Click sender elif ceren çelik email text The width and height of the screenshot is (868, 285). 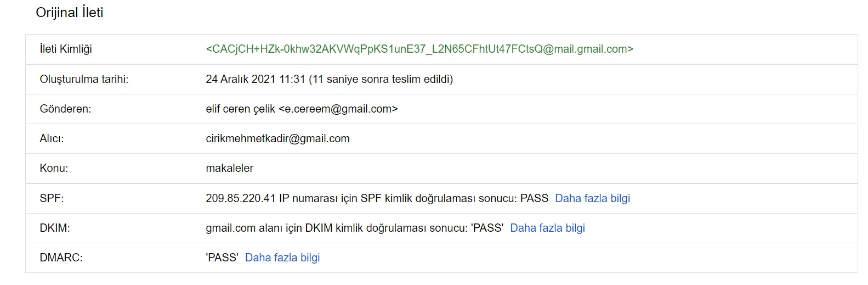(x=302, y=109)
